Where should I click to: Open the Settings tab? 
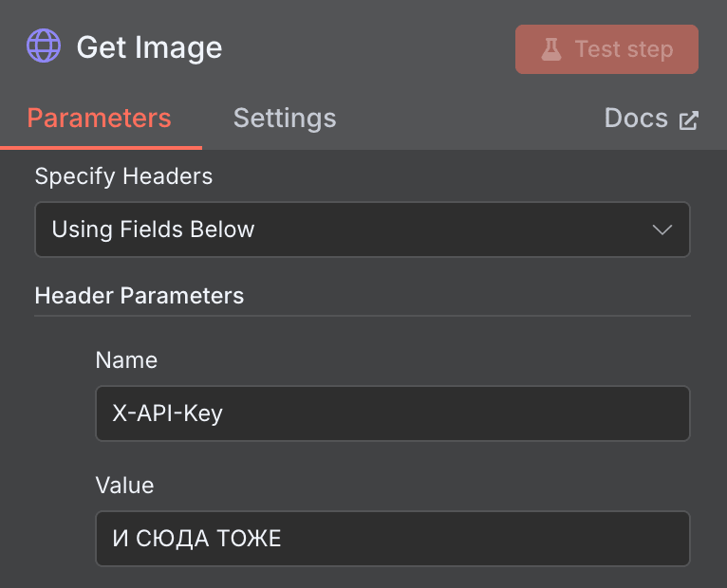[285, 119]
